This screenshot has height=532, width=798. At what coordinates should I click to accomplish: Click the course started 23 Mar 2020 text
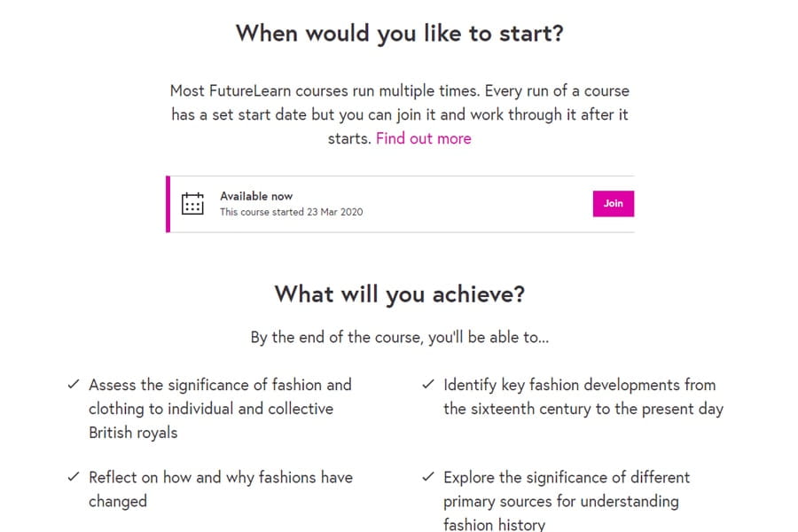tap(291, 212)
